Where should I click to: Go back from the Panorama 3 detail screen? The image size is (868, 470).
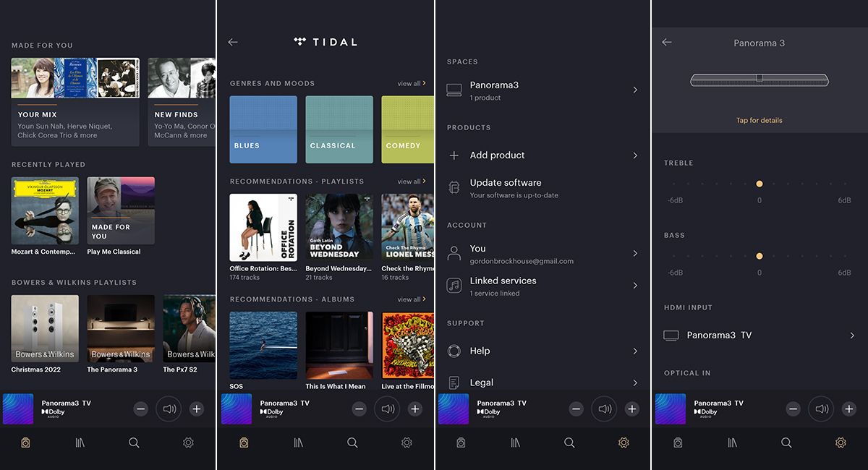[667, 43]
